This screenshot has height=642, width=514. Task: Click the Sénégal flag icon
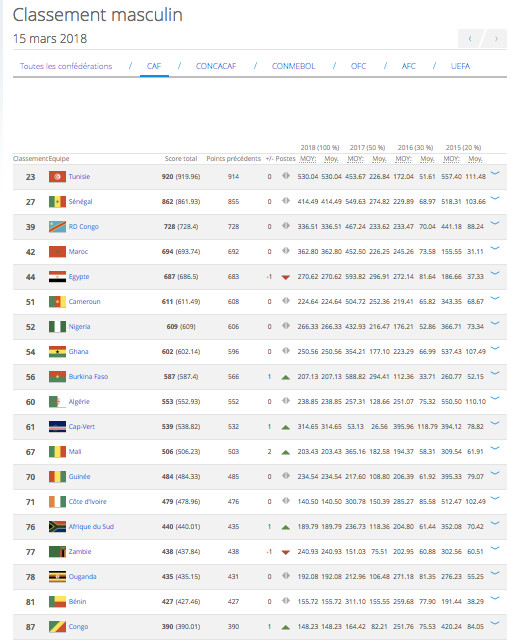57,202
